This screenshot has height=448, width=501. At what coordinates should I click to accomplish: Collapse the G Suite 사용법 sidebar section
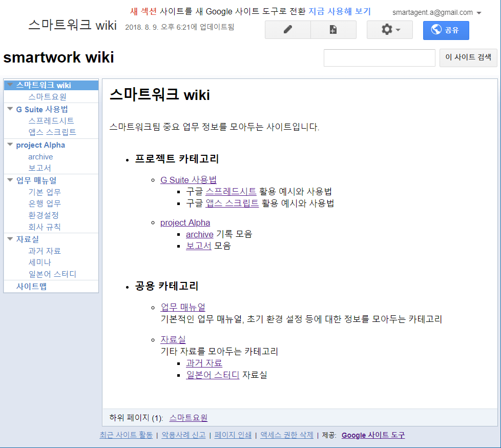tap(9, 109)
